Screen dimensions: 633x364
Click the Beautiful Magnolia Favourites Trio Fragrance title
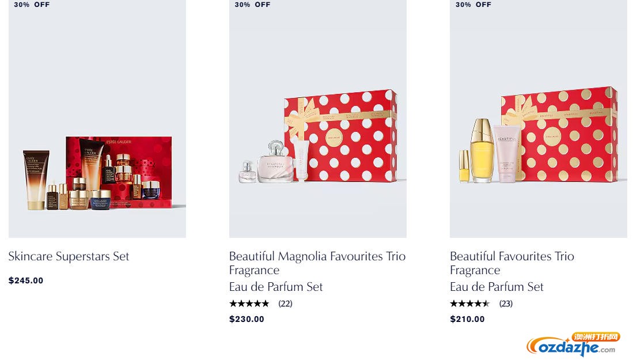point(317,263)
